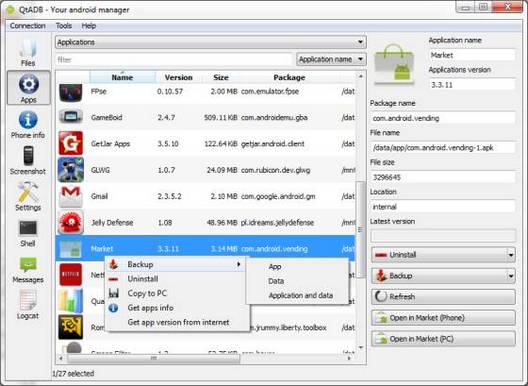Expand the Backup submenu arrow

tap(238, 264)
